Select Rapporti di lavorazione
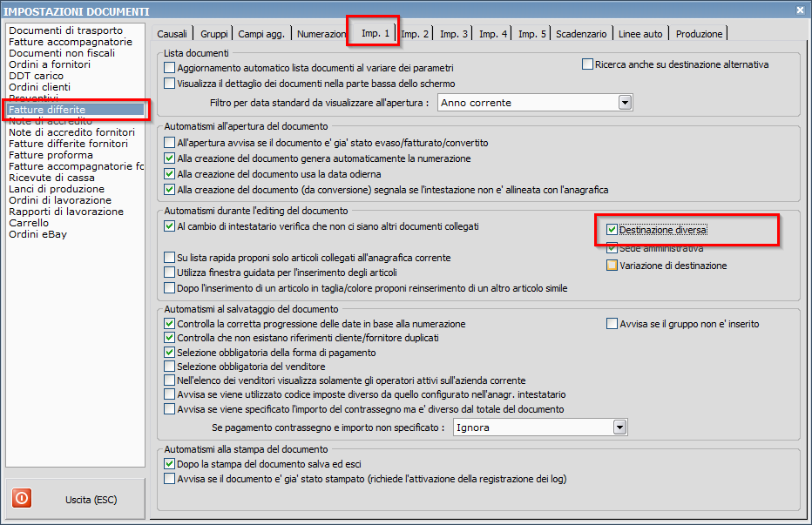The height and width of the screenshot is (525, 812). (x=66, y=212)
